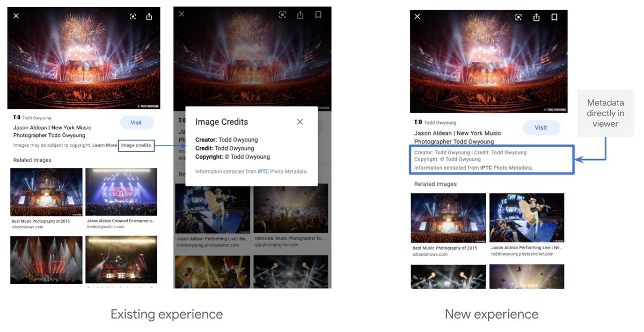
Task: Open Google Lens on the left screenshot
Action: 133,16
